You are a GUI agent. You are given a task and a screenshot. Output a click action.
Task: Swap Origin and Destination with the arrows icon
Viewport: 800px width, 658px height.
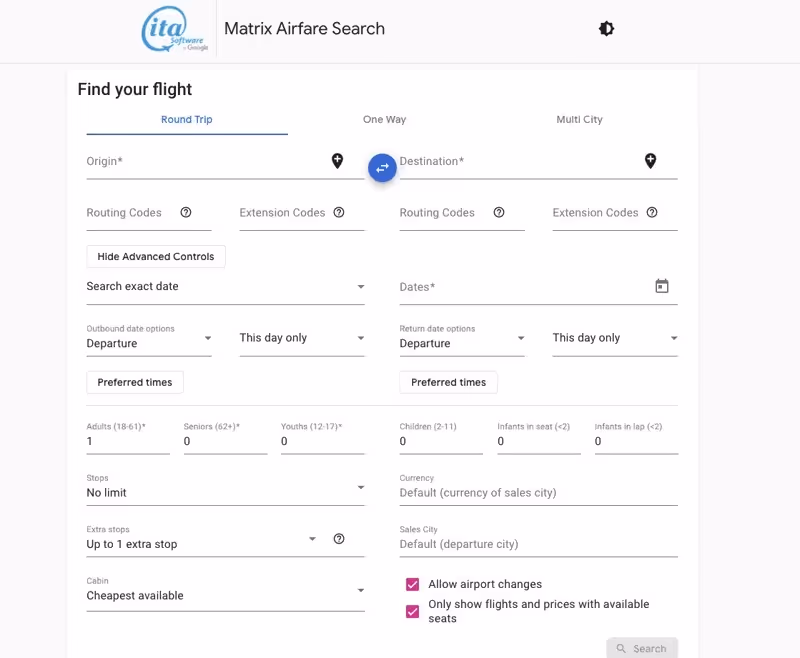click(382, 168)
